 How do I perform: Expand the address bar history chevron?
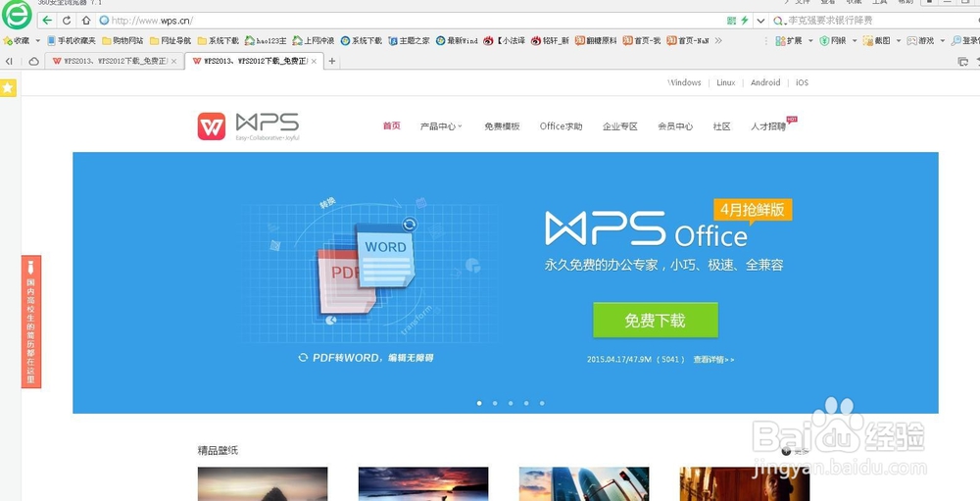tap(760, 21)
